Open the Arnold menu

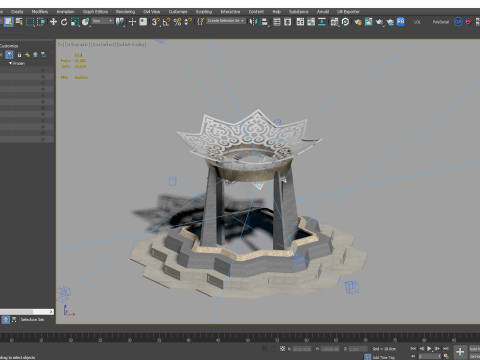tap(323, 12)
